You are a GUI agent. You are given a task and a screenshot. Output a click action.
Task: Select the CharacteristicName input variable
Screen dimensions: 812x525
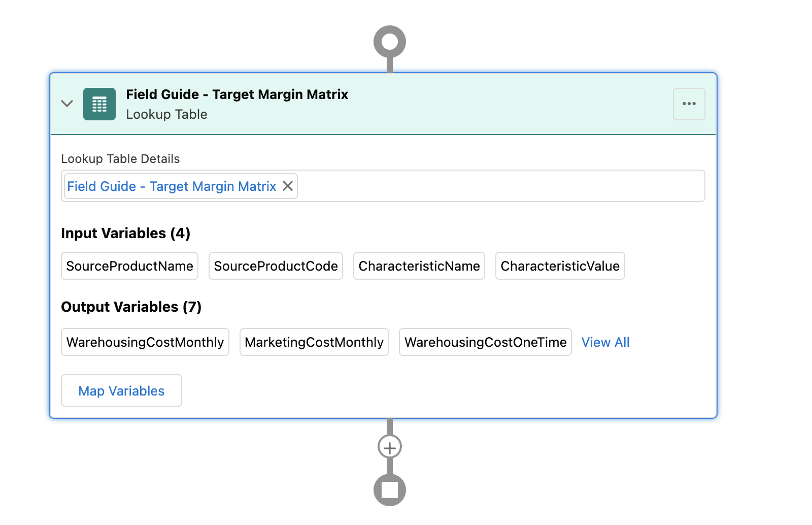click(419, 266)
